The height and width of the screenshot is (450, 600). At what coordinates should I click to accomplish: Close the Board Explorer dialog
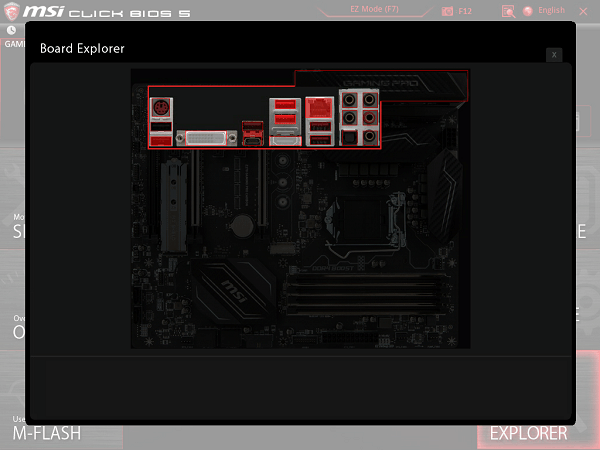coord(554,55)
